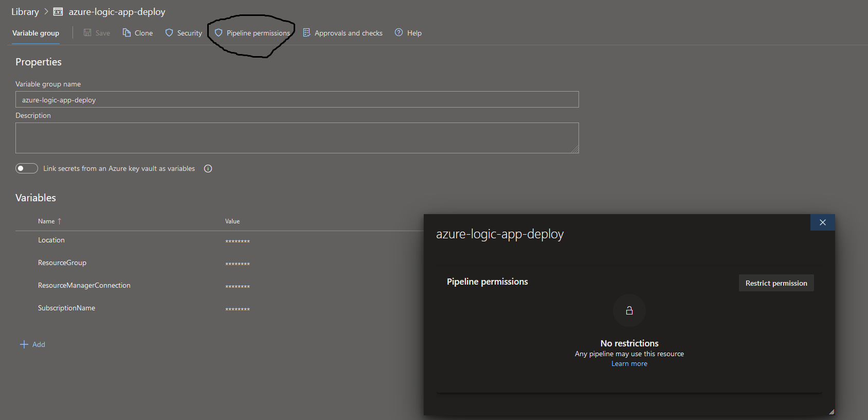This screenshot has width=868, height=420.
Task: Go back to Library breadcrumb
Action: tap(25, 11)
